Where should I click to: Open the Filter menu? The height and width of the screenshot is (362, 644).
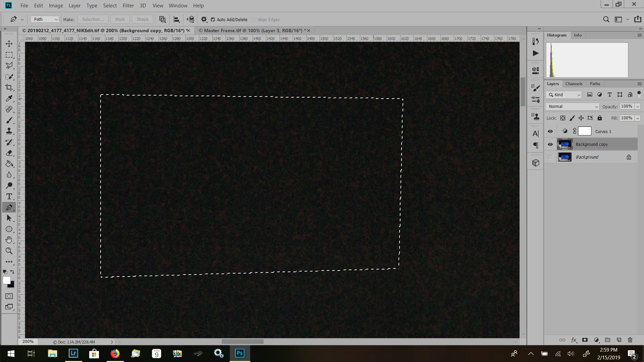[x=128, y=6]
